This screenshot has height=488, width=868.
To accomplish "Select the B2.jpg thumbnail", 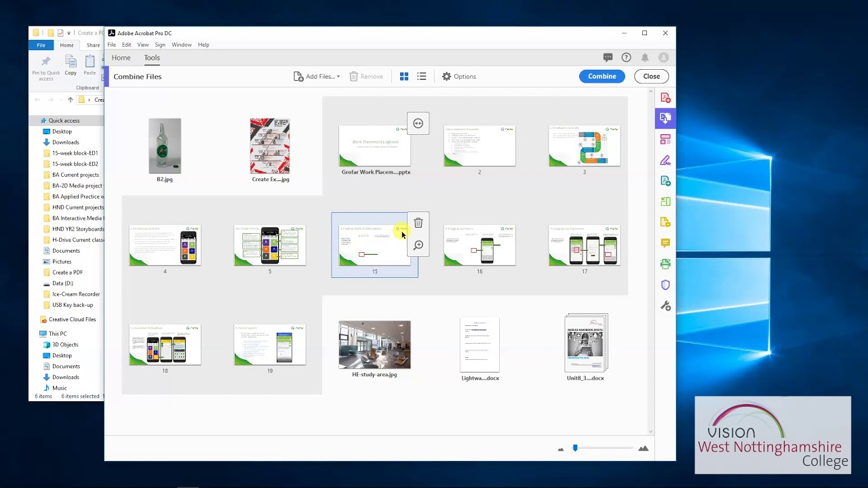I will tap(165, 146).
